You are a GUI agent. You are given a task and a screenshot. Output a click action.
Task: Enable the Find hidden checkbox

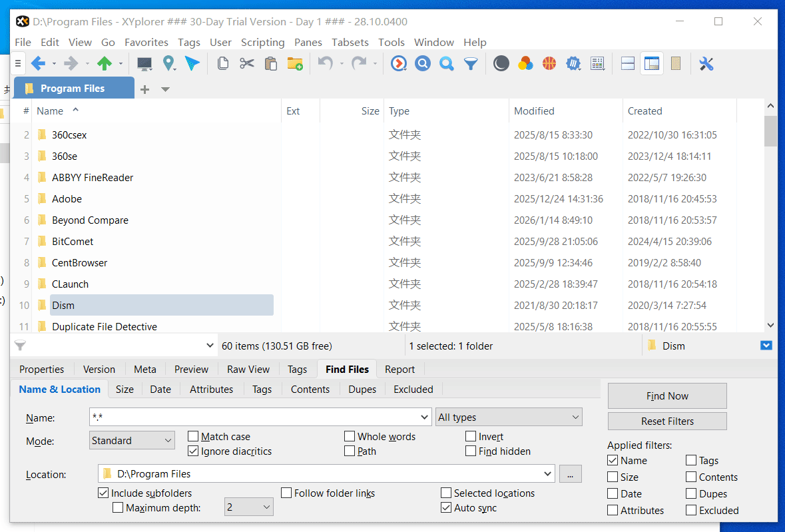[471, 451]
